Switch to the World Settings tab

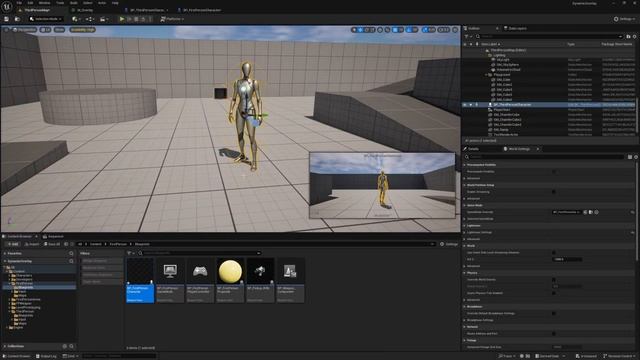click(519, 149)
